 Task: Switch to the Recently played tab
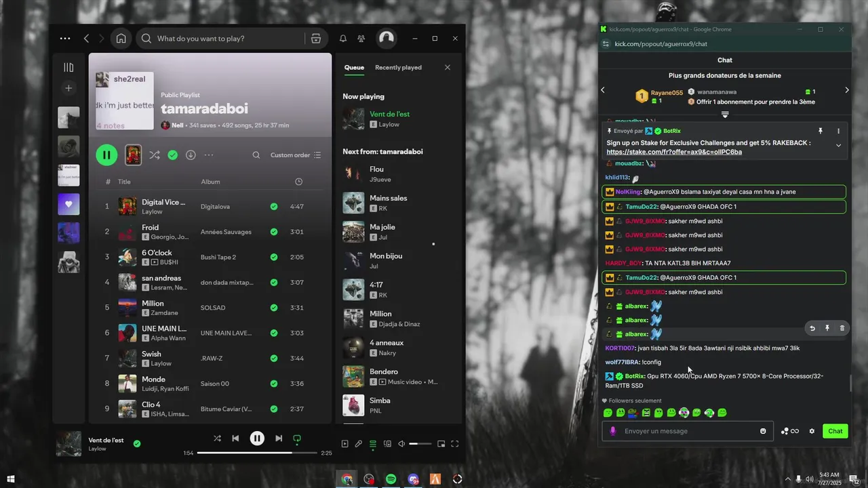pyautogui.click(x=398, y=67)
